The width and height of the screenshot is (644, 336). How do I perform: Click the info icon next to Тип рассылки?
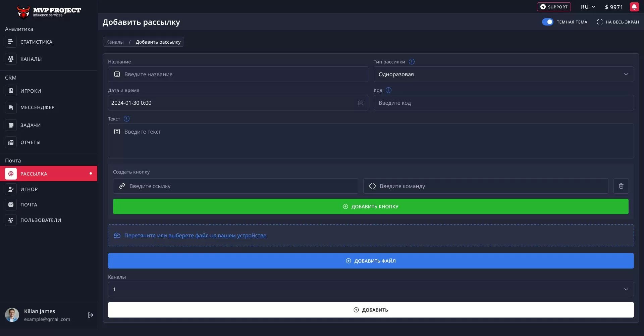412,62
